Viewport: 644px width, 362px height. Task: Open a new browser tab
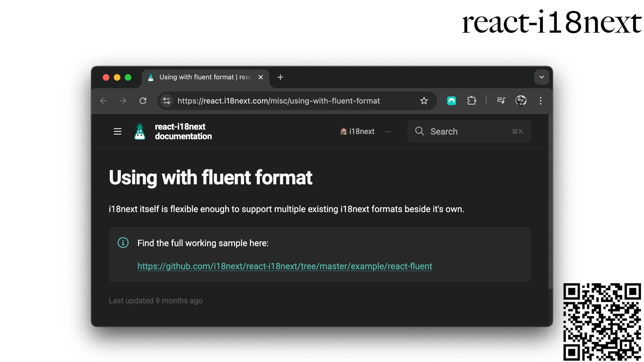280,77
